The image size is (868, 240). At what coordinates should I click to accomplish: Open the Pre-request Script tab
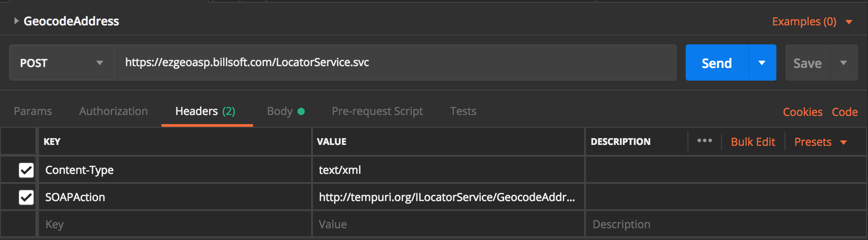coord(377,111)
